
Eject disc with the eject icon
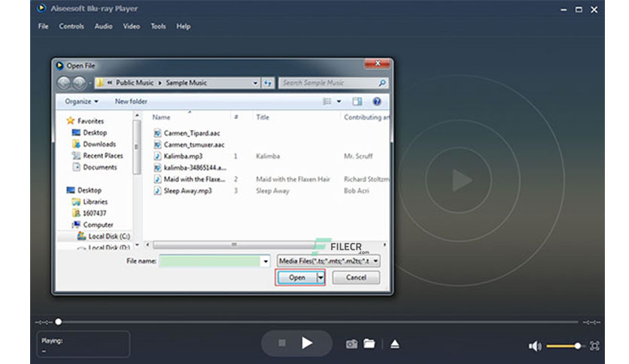(395, 344)
